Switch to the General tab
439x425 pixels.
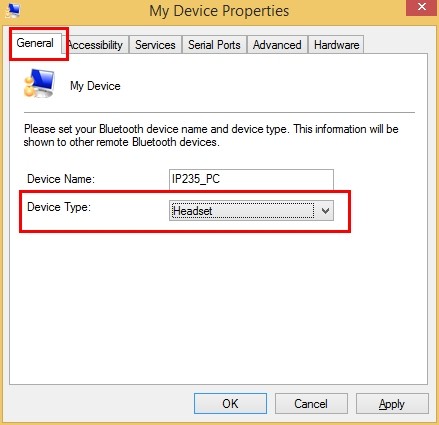point(35,43)
